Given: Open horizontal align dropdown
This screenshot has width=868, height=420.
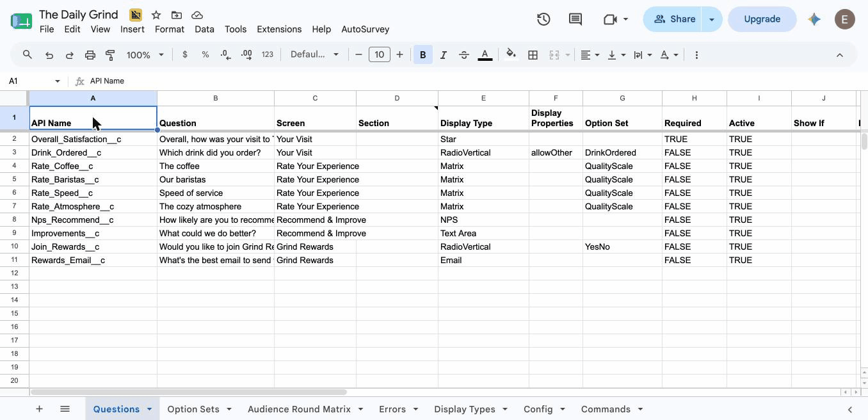Looking at the screenshot, I should 590,55.
